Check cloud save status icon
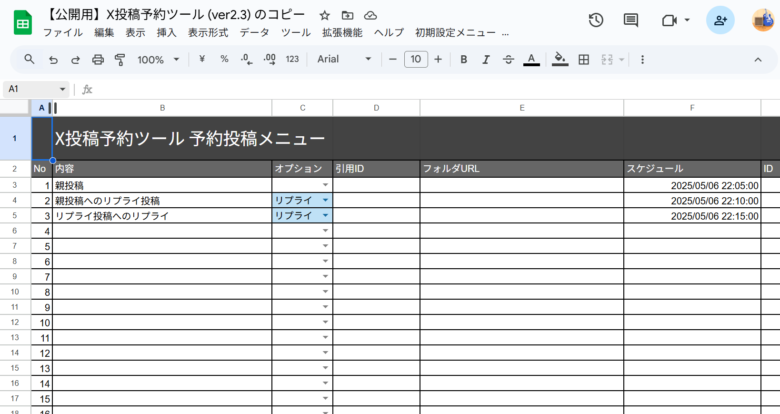The height and width of the screenshot is (414, 780). (x=371, y=15)
